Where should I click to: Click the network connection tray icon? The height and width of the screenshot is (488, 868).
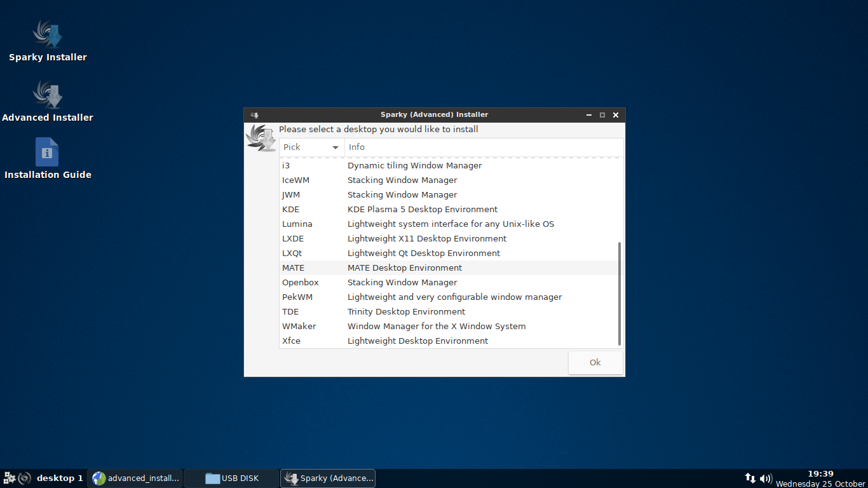(750, 478)
